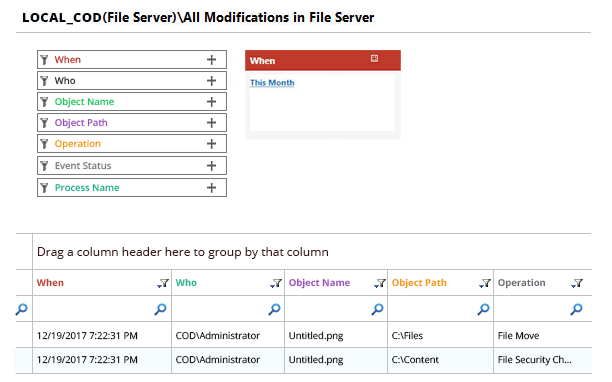Select the C:\Content row entry

coord(415,360)
